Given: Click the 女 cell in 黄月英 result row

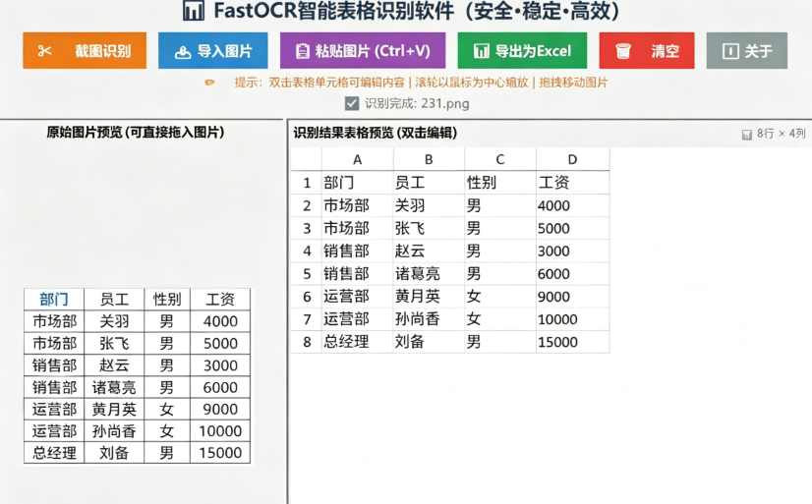Looking at the screenshot, I should (500, 297).
